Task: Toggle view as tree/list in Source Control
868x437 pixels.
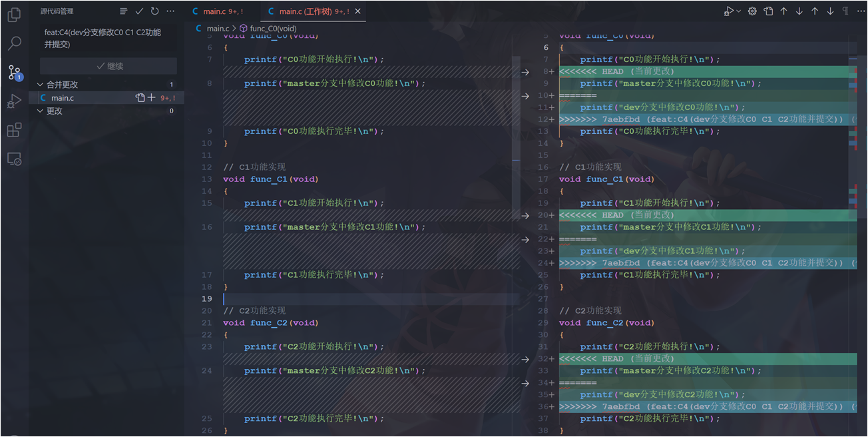Action: (x=124, y=11)
